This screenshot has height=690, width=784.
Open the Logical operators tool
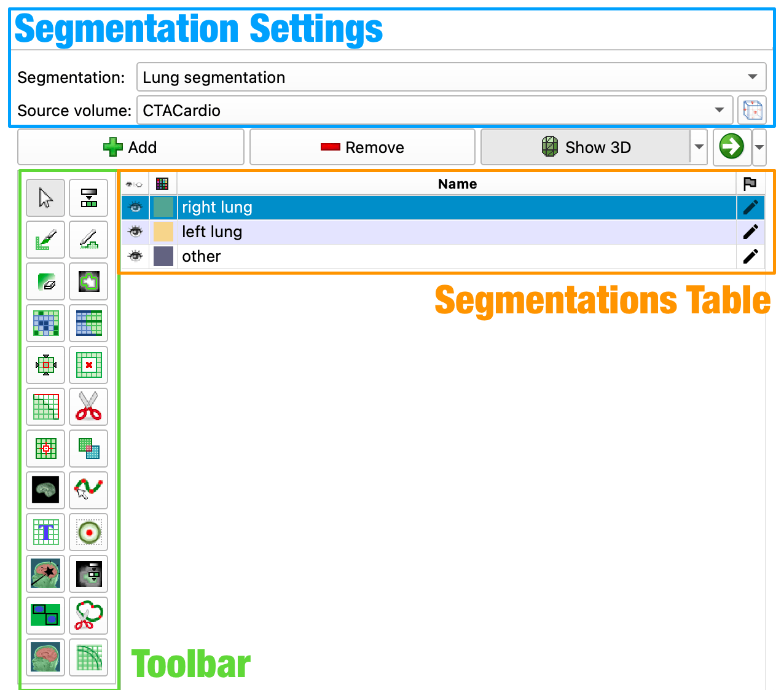pyautogui.click(x=88, y=449)
